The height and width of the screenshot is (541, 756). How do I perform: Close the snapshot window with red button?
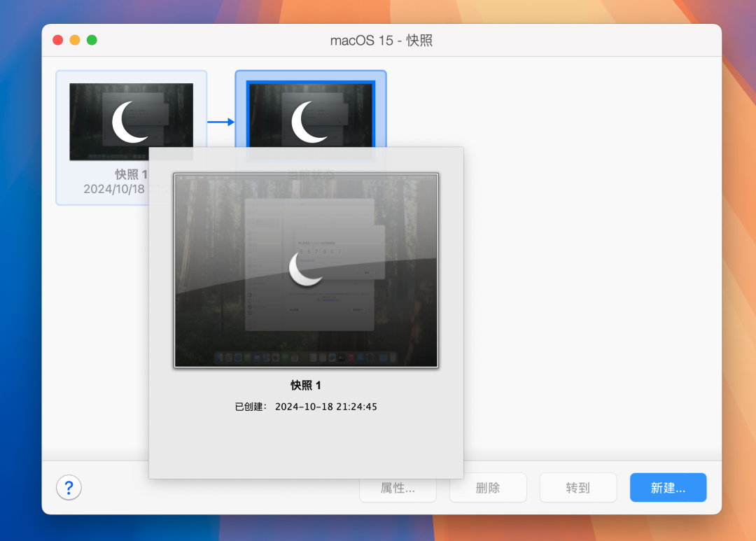click(x=58, y=40)
